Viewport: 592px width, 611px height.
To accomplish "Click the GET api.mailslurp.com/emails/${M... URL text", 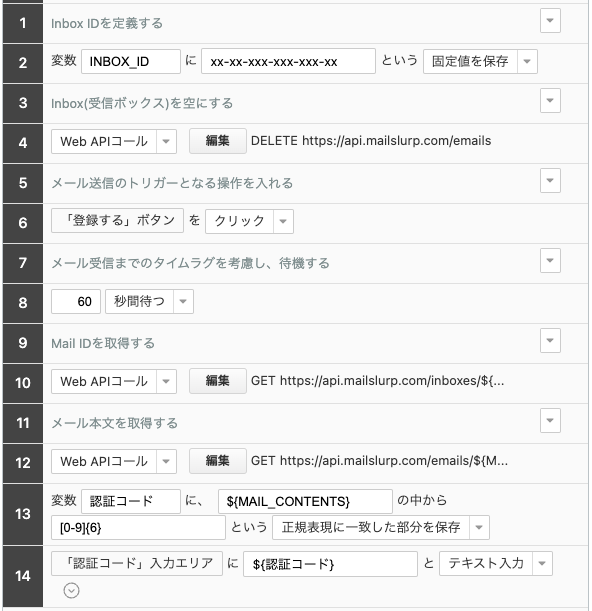I will (x=379, y=461).
